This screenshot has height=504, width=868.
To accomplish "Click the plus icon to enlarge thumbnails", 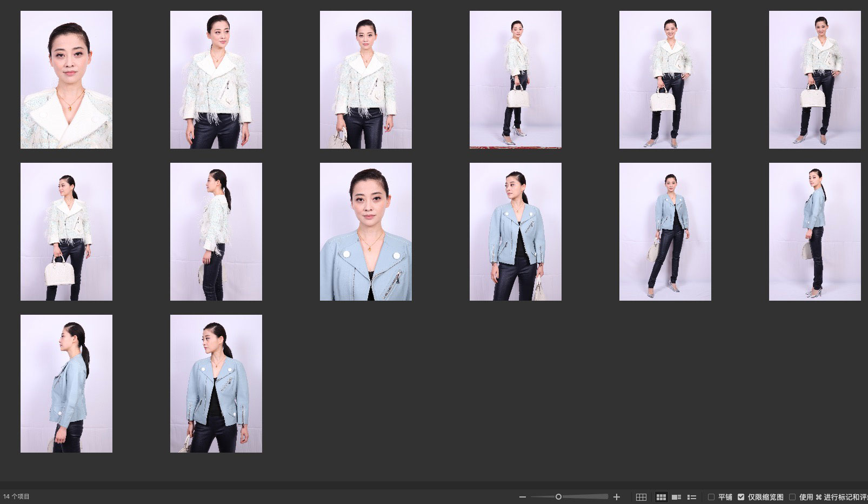I will click(617, 497).
